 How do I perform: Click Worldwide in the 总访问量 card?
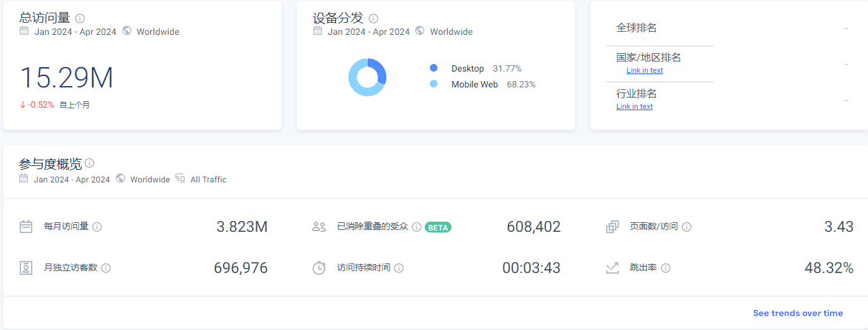[158, 32]
